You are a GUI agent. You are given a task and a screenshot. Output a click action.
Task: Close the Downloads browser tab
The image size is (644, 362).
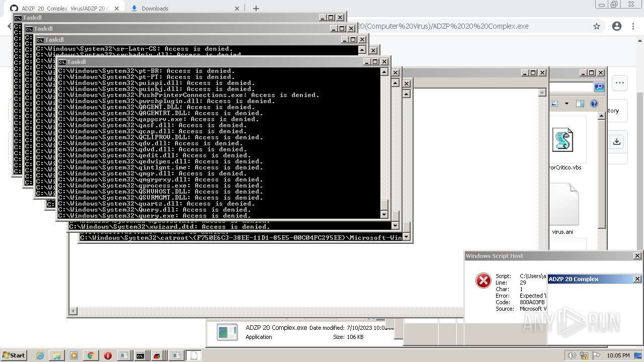(237, 9)
